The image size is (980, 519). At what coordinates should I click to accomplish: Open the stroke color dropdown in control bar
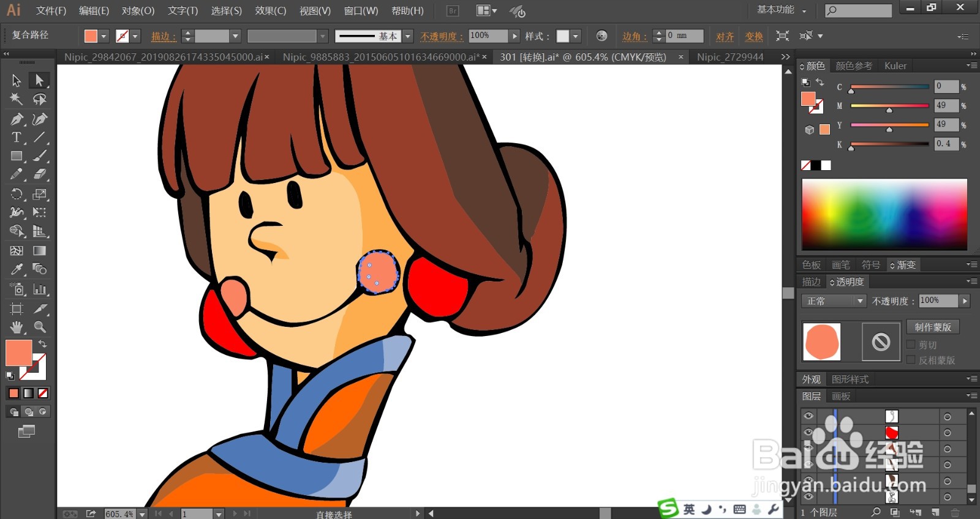point(135,36)
